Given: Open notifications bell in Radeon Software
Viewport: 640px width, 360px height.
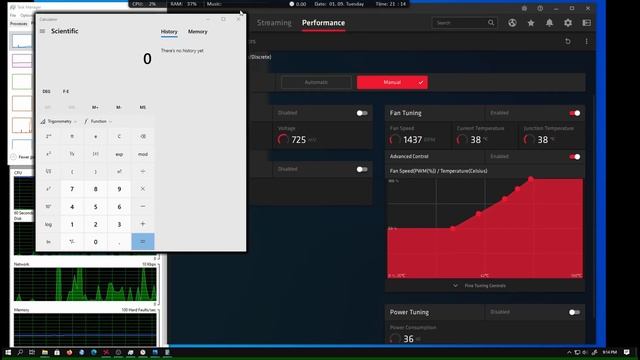Looking at the screenshot, I should click(549, 23).
